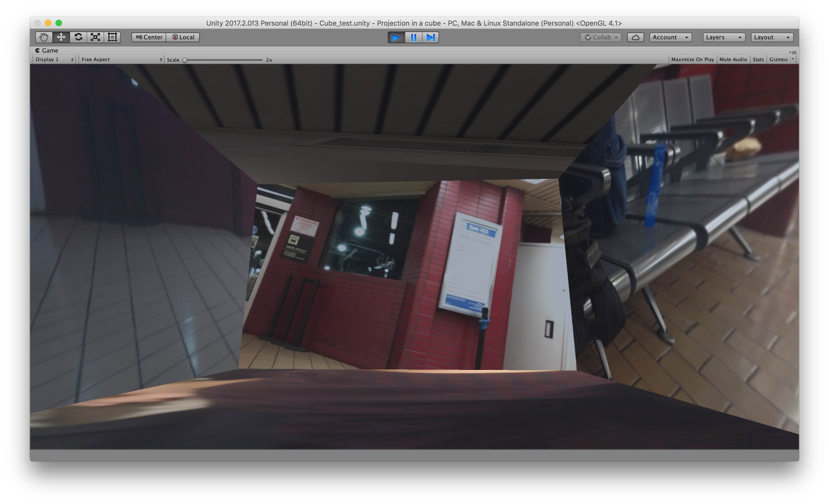Viewport: 829px width, 504px height.
Task: Open the cloud services icon
Action: [636, 37]
